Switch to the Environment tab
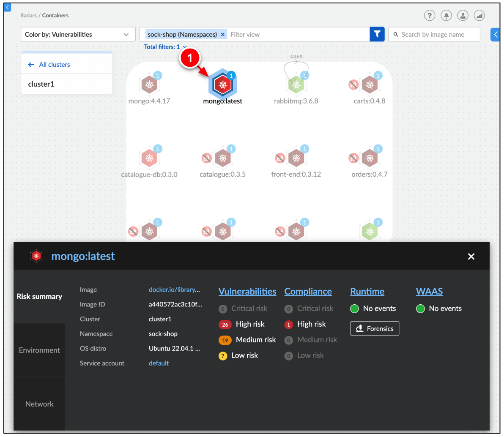This screenshot has width=504, height=437. (39, 350)
